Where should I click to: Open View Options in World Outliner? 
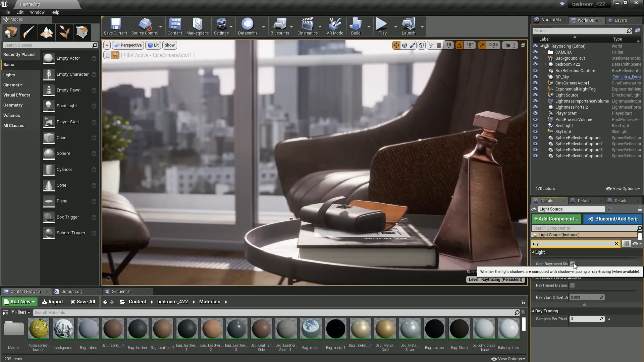(623, 188)
